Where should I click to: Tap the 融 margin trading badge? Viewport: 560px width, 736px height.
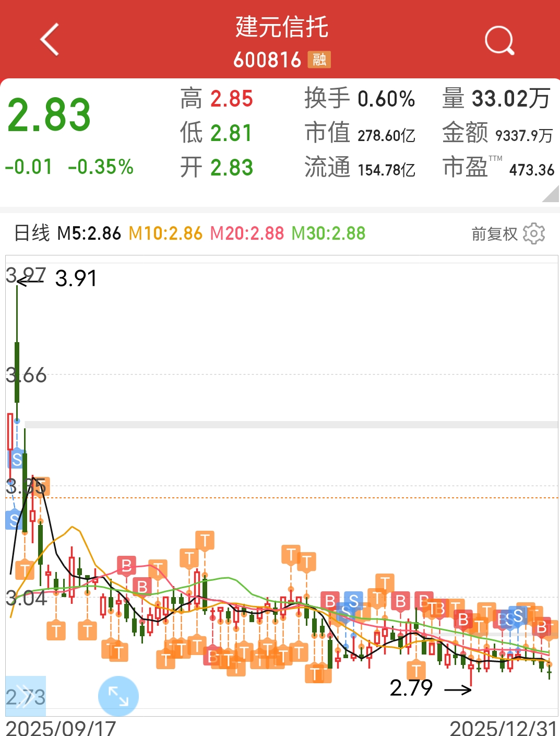(319, 60)
